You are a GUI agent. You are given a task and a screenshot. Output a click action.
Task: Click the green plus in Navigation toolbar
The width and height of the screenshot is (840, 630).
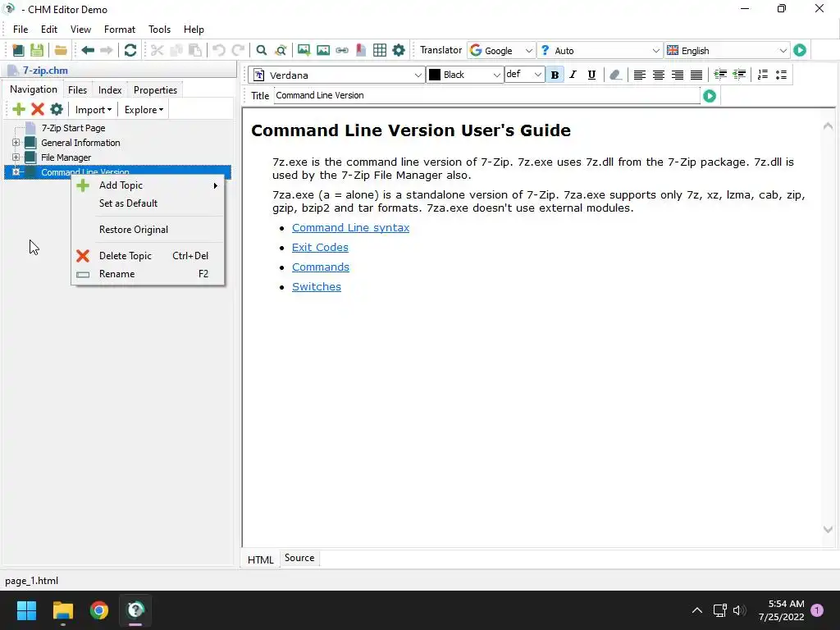click(19, 110)
